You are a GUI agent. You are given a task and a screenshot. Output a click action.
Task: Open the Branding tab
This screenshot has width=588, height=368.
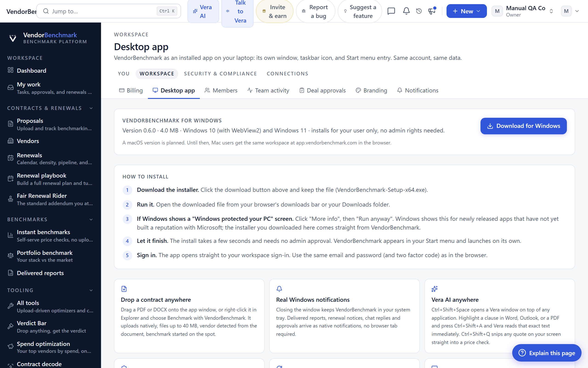coord(371,91)
